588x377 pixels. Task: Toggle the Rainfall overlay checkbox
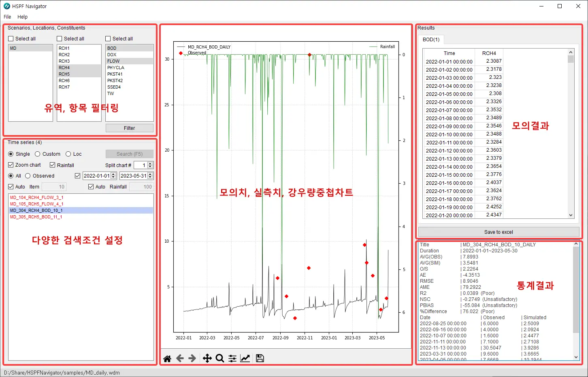pos(53,165)
